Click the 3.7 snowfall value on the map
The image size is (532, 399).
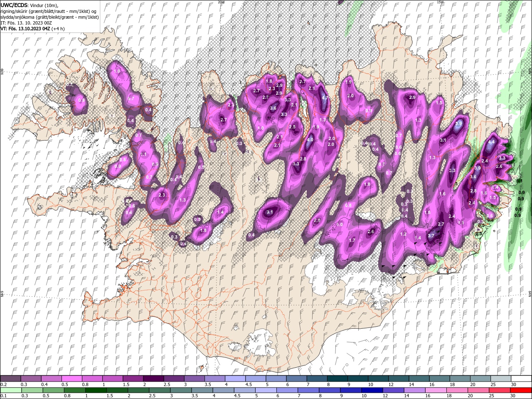431,236
